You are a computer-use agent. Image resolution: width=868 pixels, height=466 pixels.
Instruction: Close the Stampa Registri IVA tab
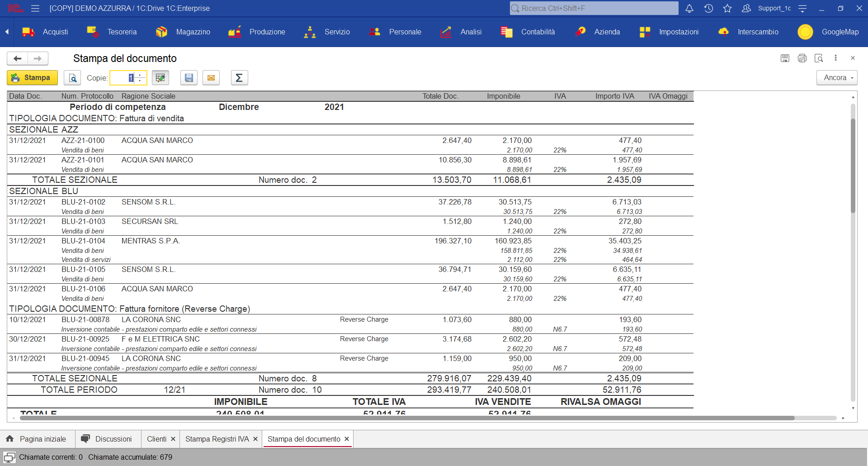point(255,439)
